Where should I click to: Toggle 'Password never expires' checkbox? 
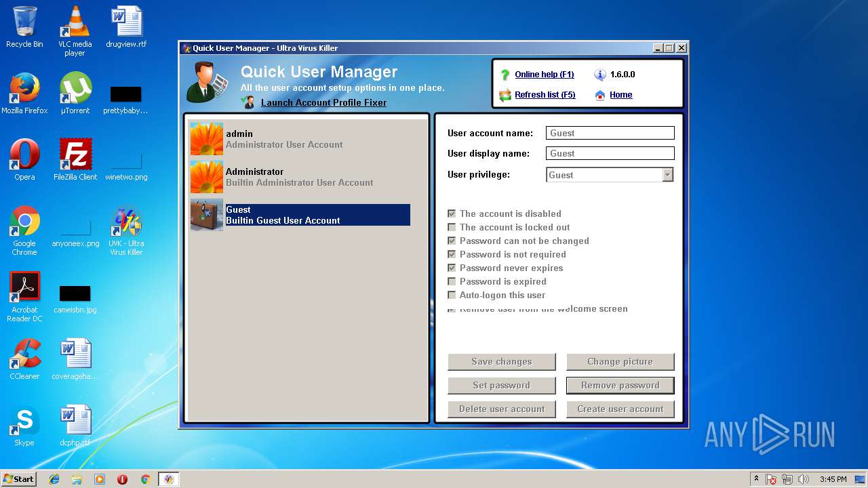coord(452,268)
